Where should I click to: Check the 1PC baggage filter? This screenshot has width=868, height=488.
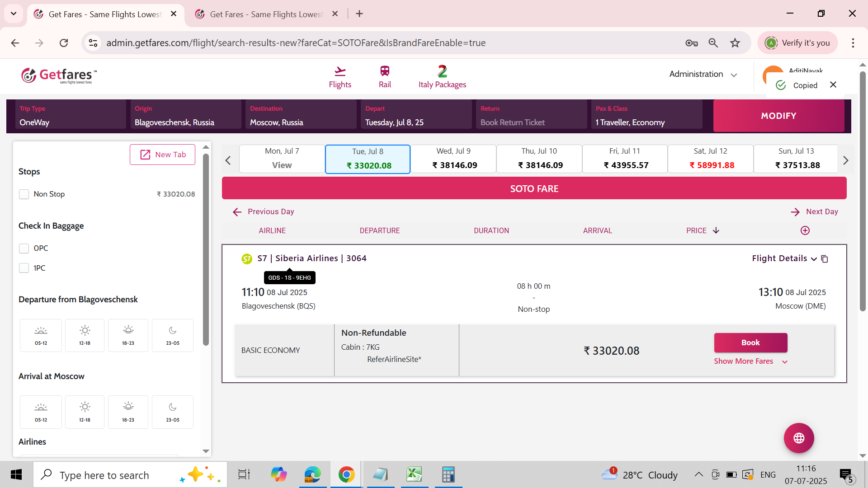[24, 268]
